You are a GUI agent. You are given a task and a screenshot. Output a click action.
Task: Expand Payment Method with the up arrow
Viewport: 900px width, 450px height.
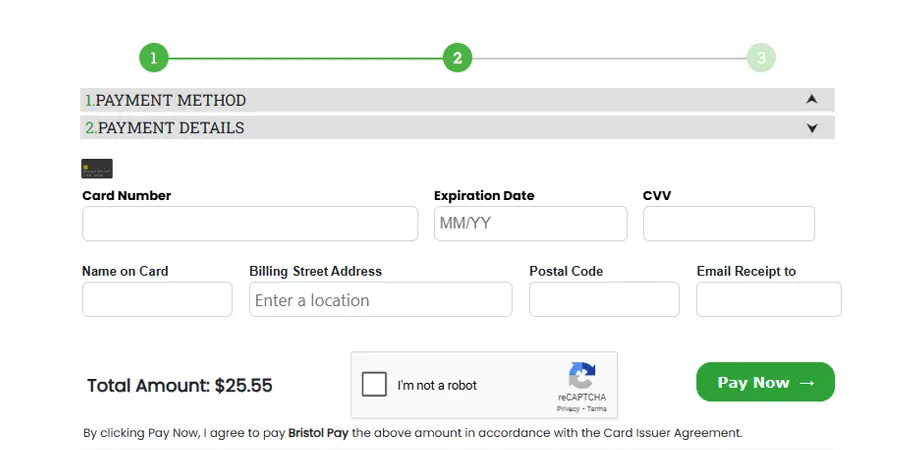pos(812,100)
